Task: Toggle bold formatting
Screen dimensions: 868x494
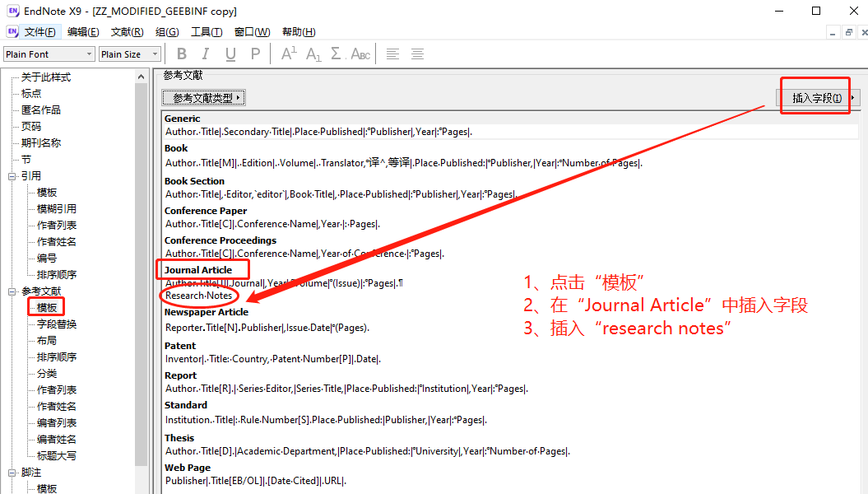Action: point(181,54)
